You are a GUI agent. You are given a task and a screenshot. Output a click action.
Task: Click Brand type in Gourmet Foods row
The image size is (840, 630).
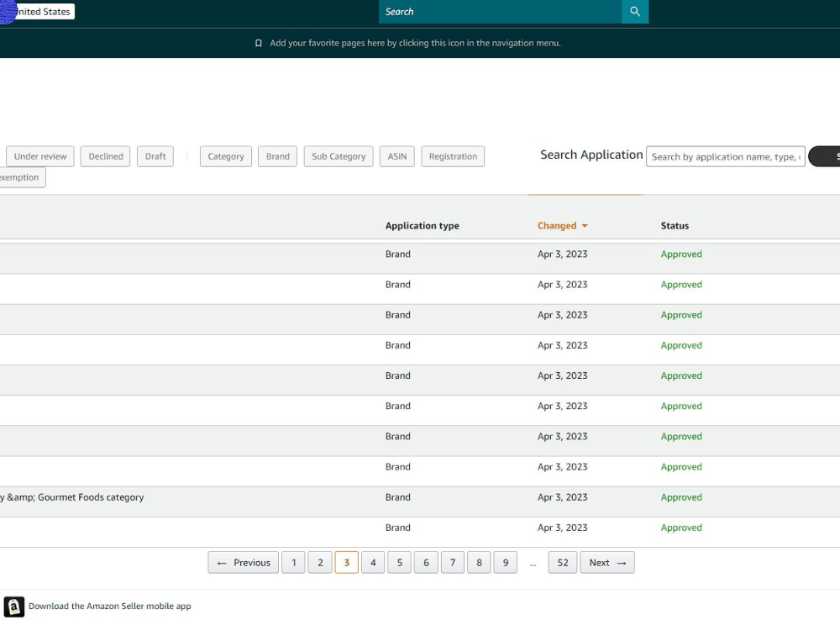pyautogui.click(x=397, y=497)
